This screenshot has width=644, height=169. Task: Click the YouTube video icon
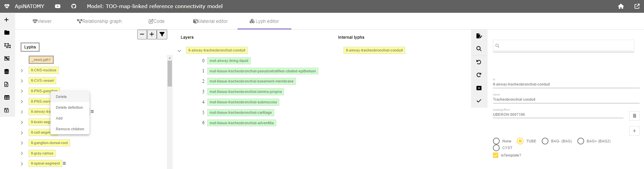[58, 6]
